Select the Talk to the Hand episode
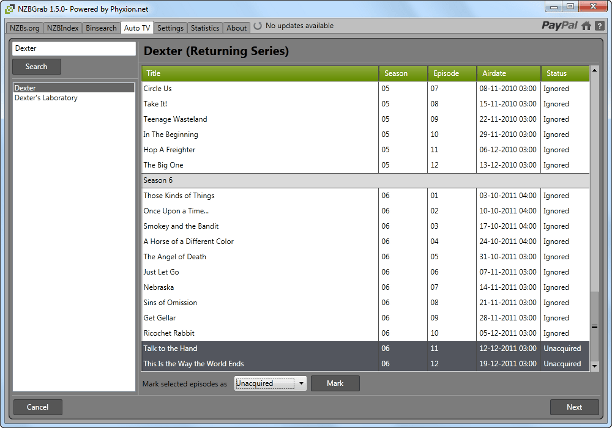 [365, 348]
